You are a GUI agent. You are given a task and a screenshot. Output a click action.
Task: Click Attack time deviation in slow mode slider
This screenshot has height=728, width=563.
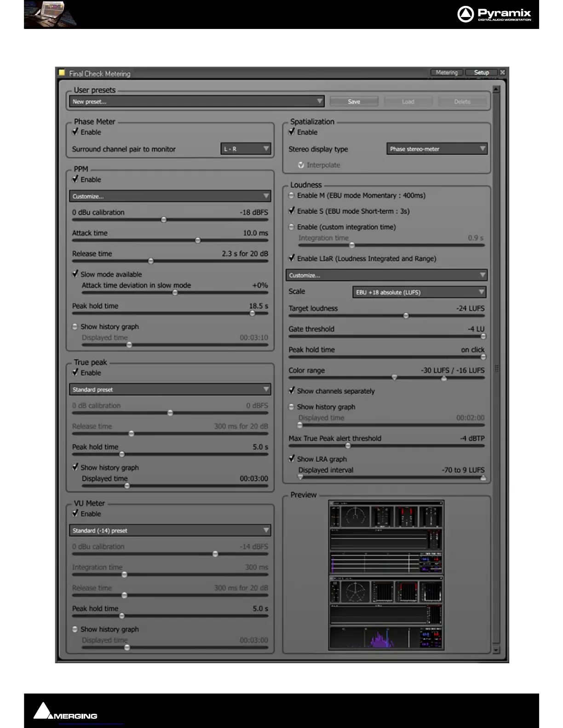[x=175, y=293]
